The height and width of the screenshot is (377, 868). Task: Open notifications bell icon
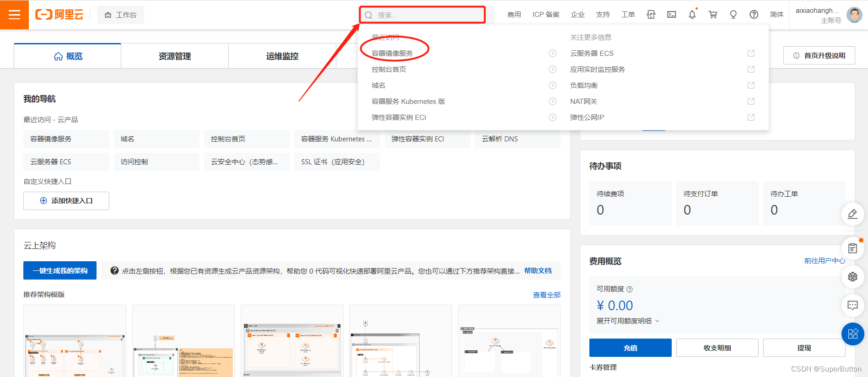coord(692,15)
